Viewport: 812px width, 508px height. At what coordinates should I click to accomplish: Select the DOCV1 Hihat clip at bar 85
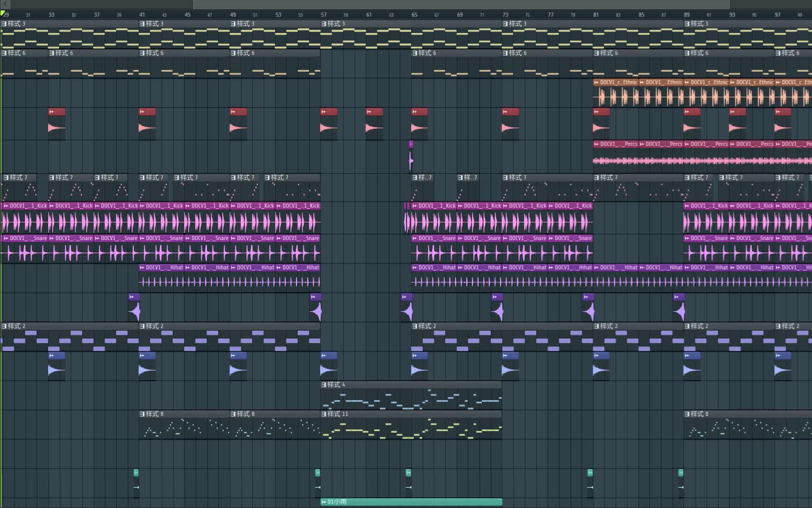tap(661, 277)
